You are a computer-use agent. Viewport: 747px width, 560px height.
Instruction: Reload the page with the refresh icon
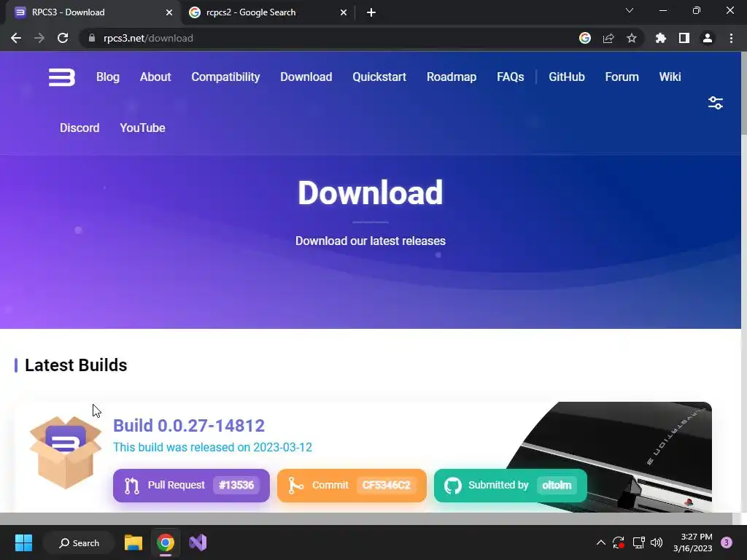point(63,38)
